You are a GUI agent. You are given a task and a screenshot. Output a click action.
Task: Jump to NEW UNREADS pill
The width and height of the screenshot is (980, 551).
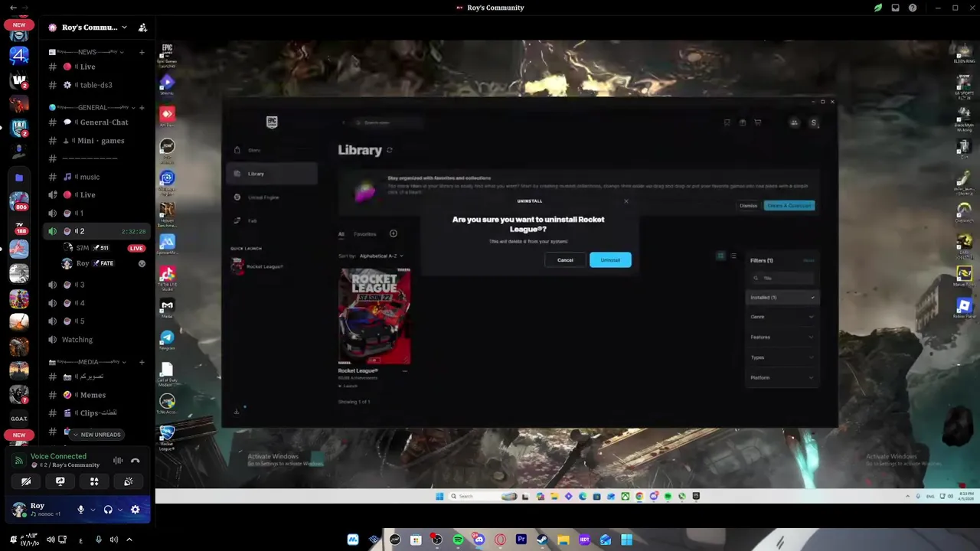tap(96, 435)
